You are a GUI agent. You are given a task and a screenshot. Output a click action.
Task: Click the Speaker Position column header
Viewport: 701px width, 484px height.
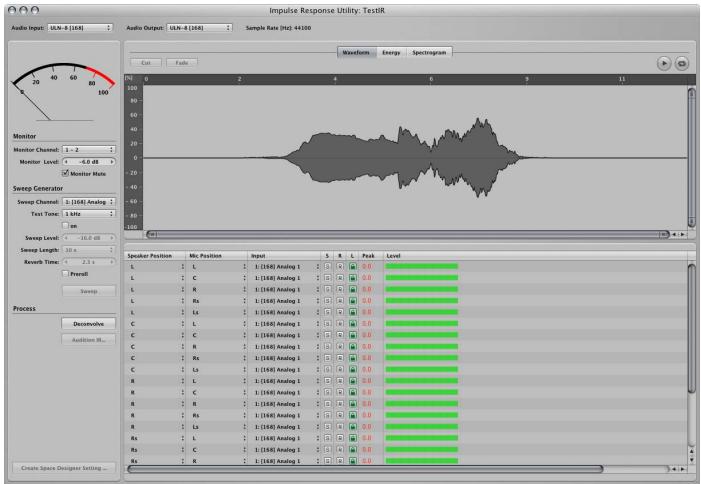155,256
